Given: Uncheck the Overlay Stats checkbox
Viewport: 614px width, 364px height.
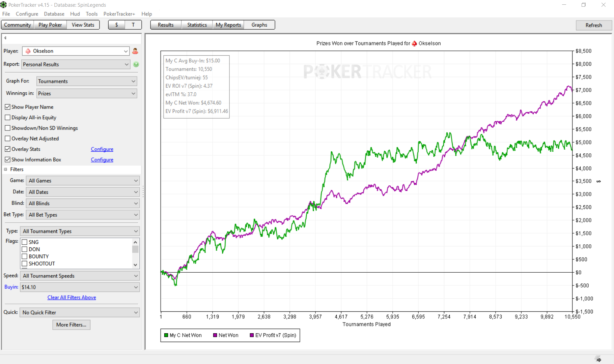Looking at the screenshot, I should pos(7,149).
